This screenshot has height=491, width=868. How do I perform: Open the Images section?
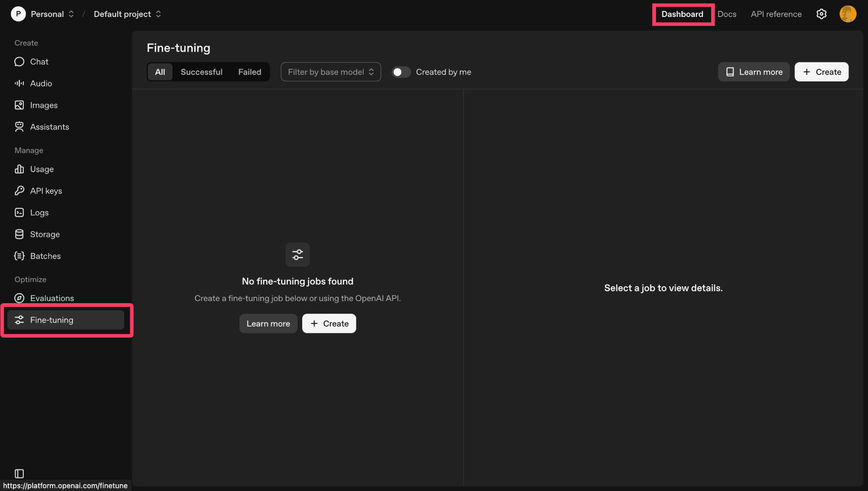pyautogui.click(x=44, y=105)
